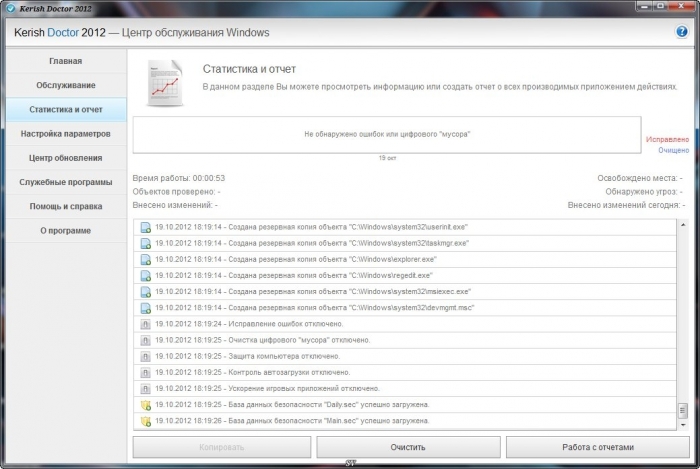Click the blue help question mark icon
700x469 pixels.
pyautogui.click(x=682, y=32)
